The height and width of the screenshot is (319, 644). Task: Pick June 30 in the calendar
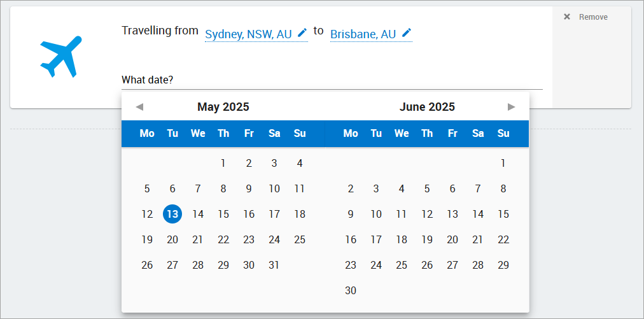pos(351,290)
